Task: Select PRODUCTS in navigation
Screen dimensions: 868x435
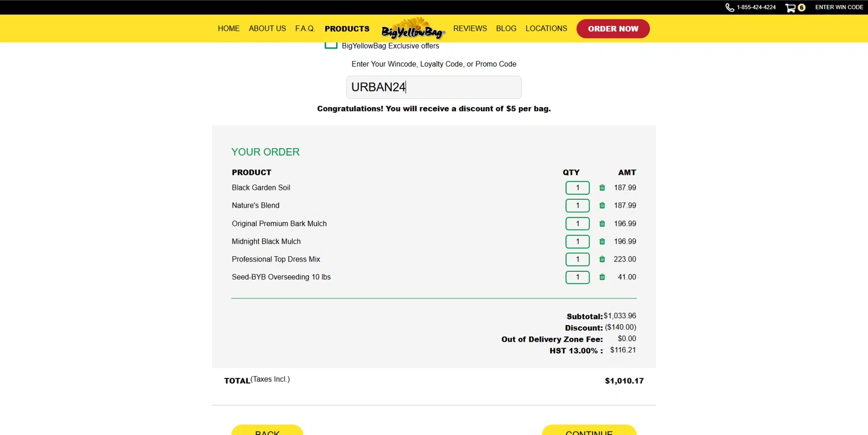Action: click(x=347, y=28)
